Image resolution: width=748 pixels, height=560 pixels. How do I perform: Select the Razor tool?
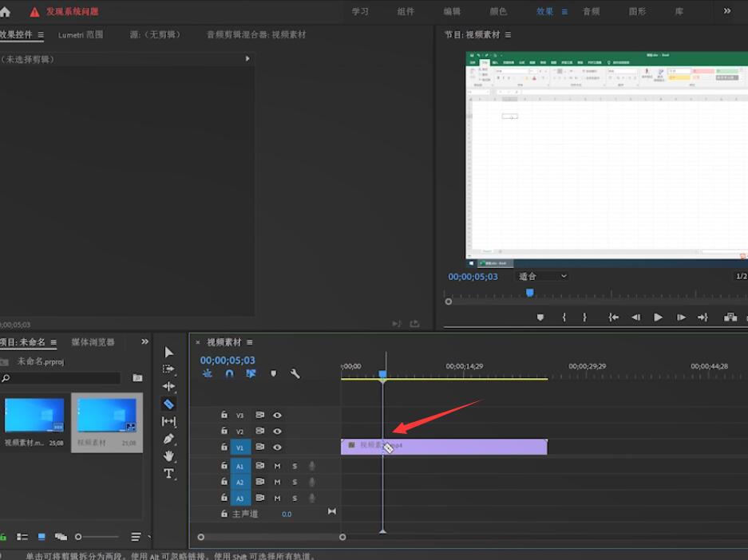(x=168, y=404)
